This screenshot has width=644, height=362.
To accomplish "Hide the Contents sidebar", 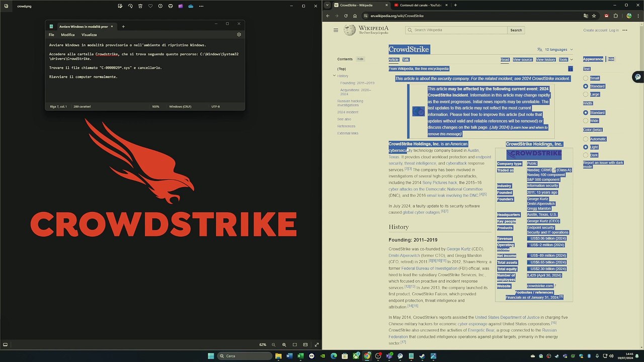I will pyautogui.click(x=360, y=59).
